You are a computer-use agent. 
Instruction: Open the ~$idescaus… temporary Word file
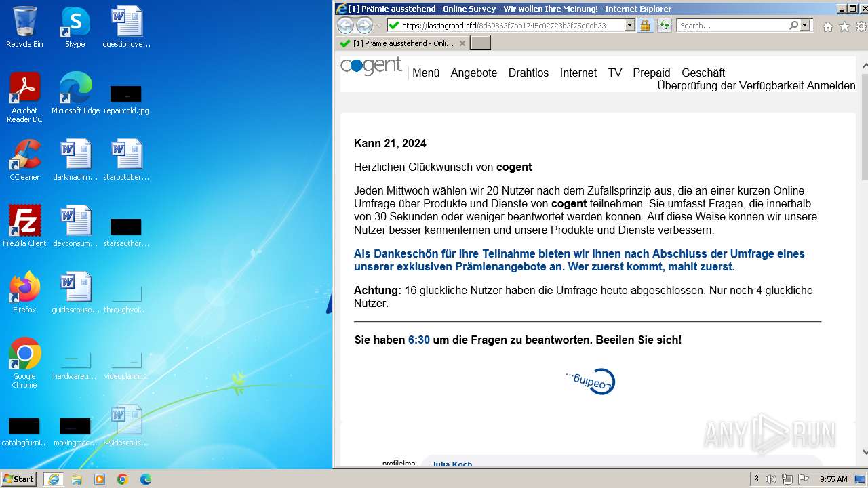[x=126, y=426]
